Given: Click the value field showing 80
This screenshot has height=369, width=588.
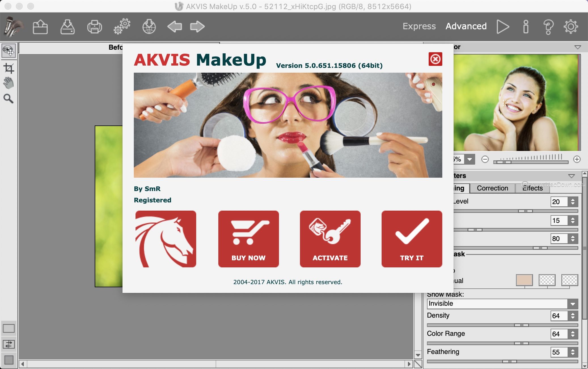Looking at the screenshot, I should pyautogui.click(x=559, y=239).
